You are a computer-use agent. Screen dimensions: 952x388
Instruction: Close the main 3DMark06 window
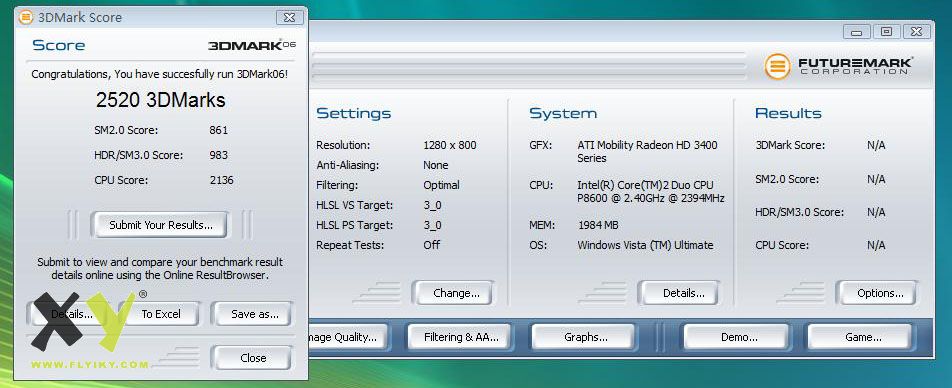pos(917,32)
